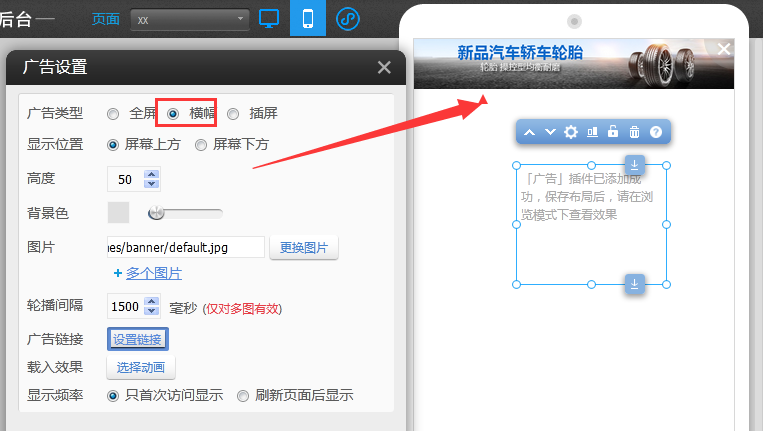The width and height of the screenshot is (763, 431).
Task: Open the mini-program icon in top bar
Action: click(347, 18)
